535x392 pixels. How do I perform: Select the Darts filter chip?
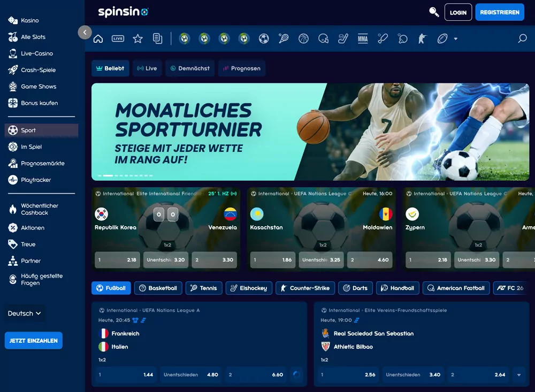click(x=355, y=288)
